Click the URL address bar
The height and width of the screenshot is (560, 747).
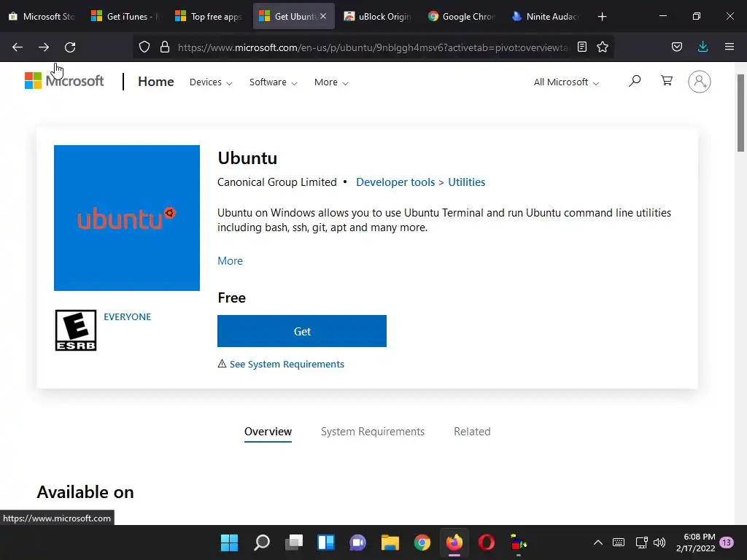(373, 47)
